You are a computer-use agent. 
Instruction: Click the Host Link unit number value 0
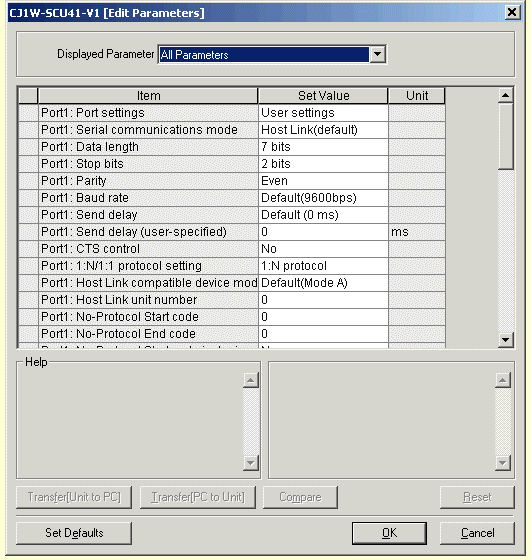point(323,300)
